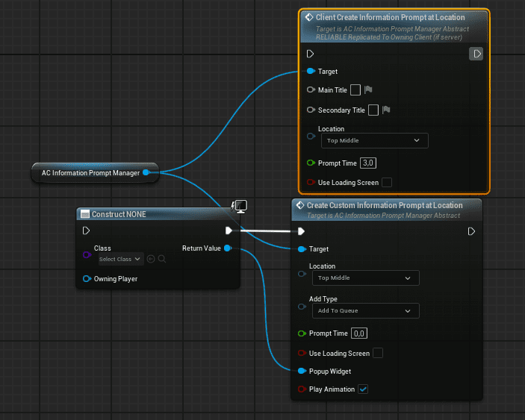
Task: Click use selected asset arrow icon for Class
Action: pyautogui.click(x=151, y=259)
